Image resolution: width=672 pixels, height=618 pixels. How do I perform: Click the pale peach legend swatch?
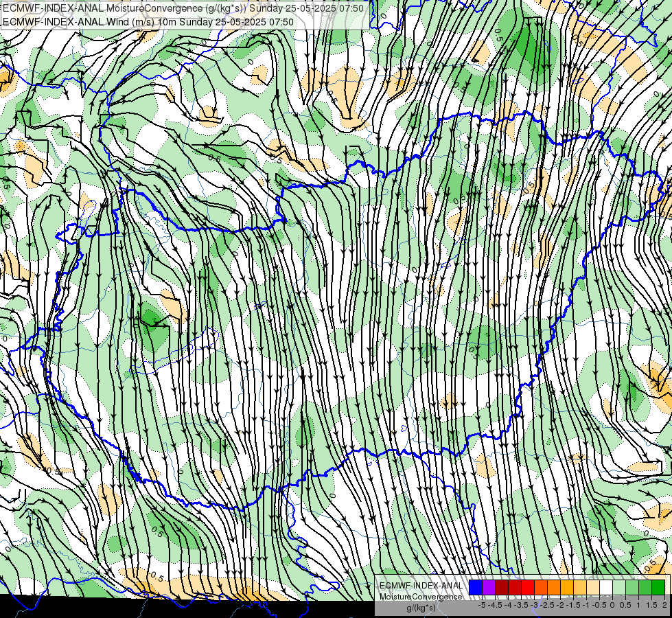pyautogui.click(x=593, y=587)
